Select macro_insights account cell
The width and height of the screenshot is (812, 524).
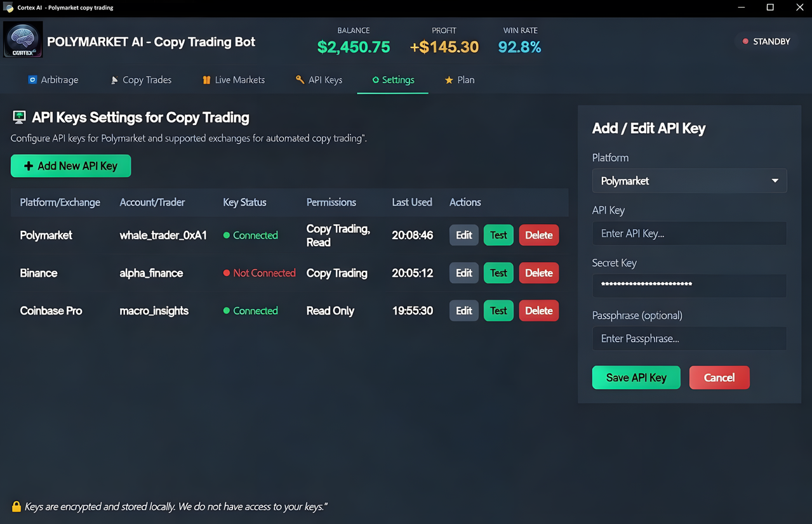pos(154,311)
